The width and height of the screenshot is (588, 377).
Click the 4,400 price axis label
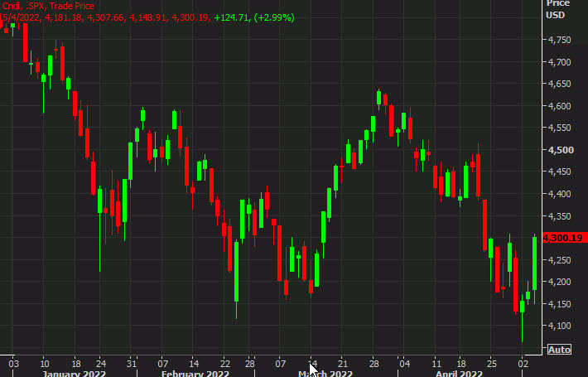(559, 194)
